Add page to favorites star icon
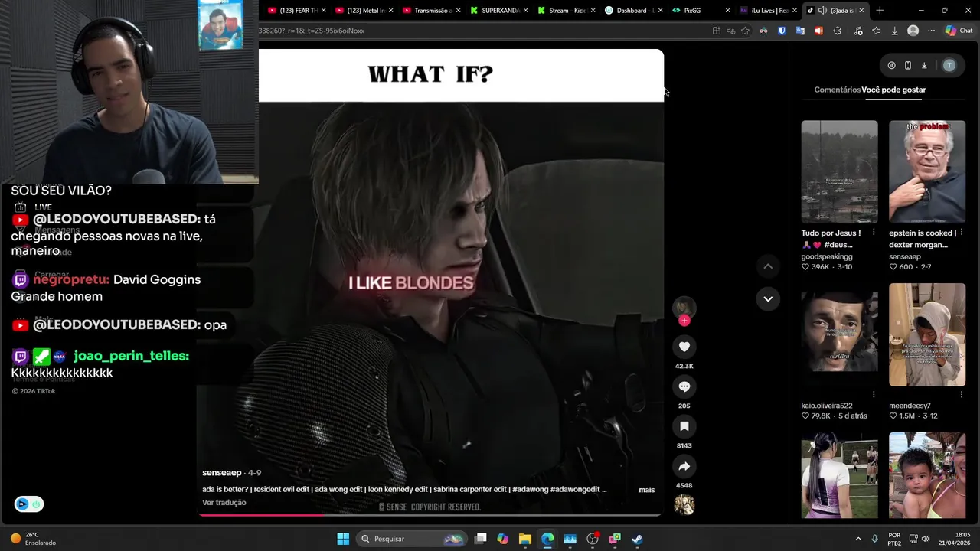 [x=745, y=31]
